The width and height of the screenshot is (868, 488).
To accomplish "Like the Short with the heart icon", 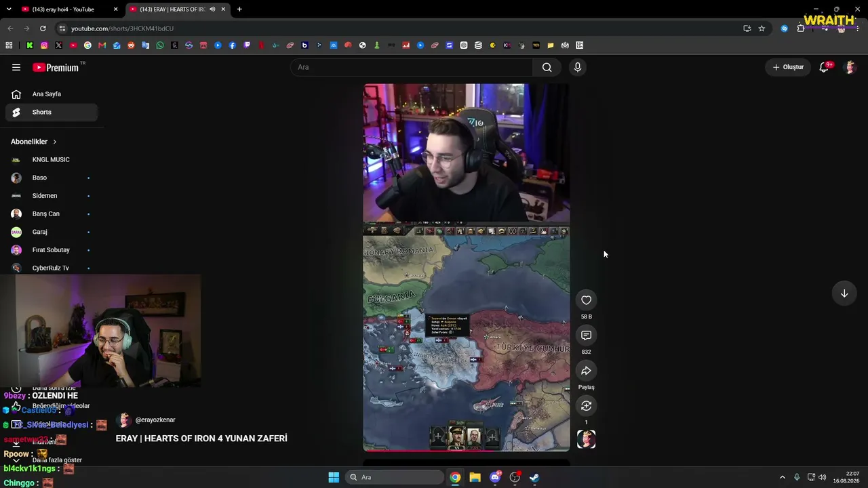I will point(587,300).
